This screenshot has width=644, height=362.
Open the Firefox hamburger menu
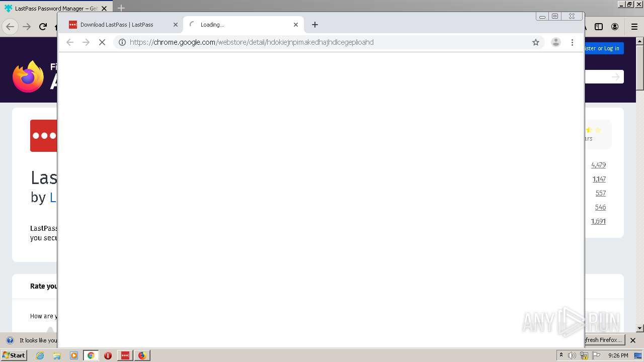tap(634, 27)
